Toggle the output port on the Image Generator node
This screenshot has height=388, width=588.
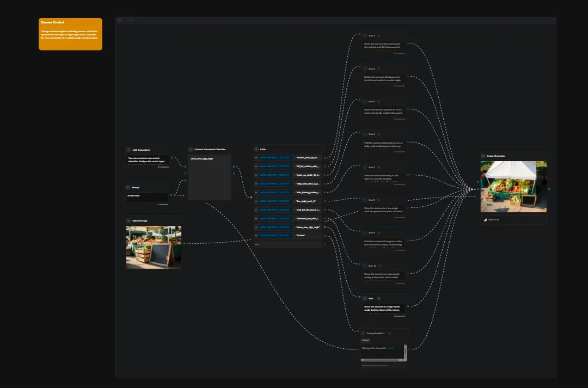coord(549,188)
